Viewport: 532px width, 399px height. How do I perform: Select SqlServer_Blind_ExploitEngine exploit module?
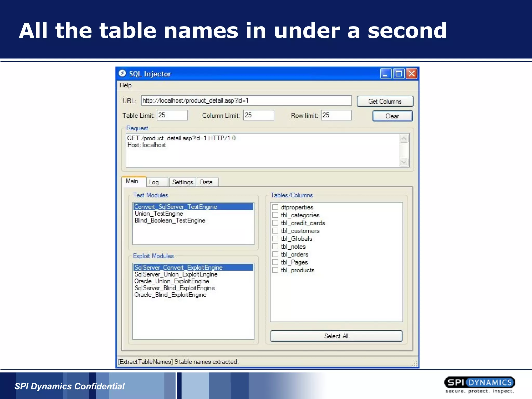click(193, 288)
